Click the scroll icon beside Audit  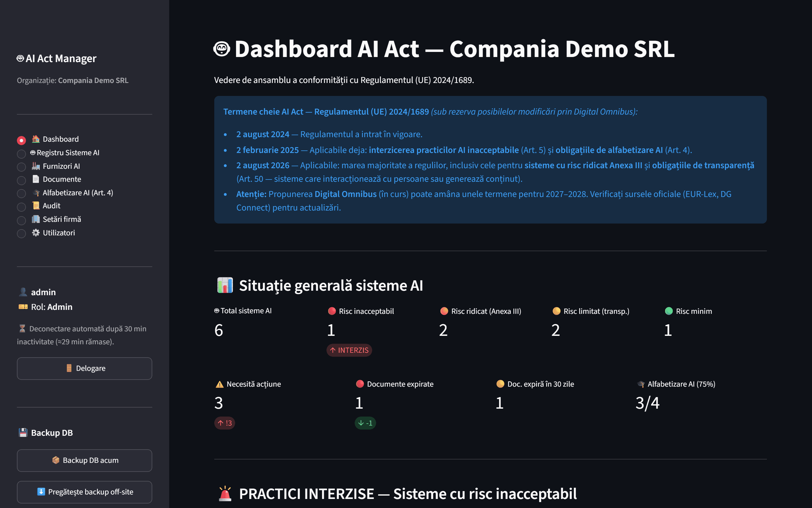click(36, 206)
